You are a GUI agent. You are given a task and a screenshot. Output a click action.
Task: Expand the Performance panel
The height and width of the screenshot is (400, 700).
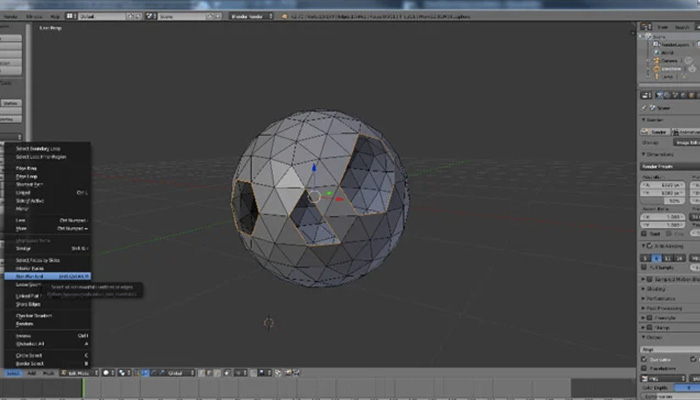tap(658, 299)
